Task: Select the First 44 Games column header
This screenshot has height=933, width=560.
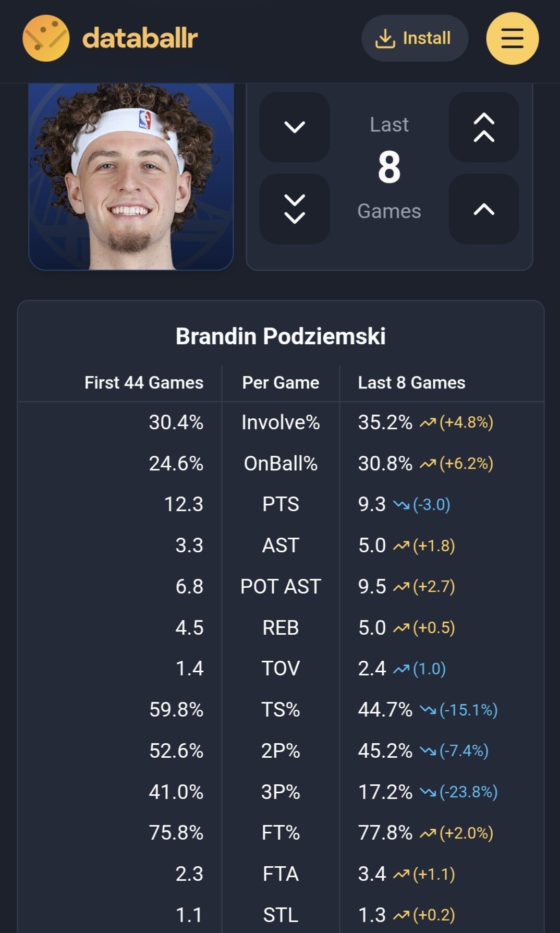Action: coord(144,383)
